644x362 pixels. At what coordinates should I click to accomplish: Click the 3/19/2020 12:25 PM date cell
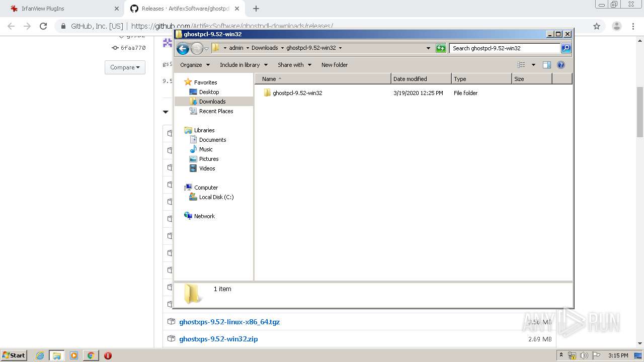(x=418, y=93)
